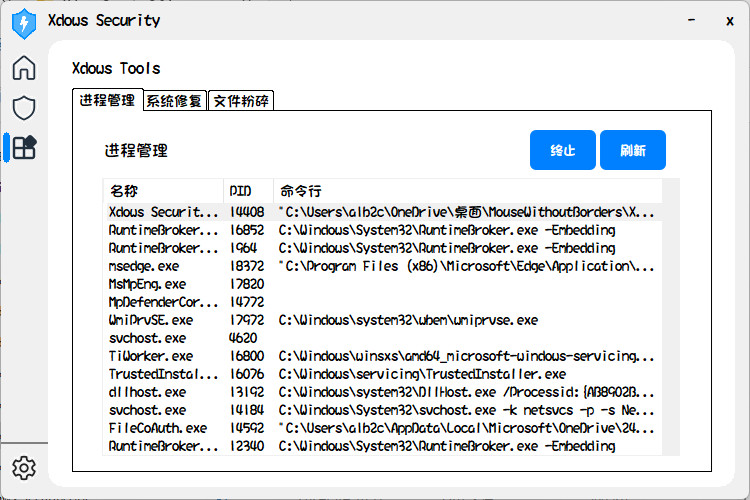Click the DllHost.exe /Processid command line
Screen dimensions: 750x500
[x=466, y=392]
